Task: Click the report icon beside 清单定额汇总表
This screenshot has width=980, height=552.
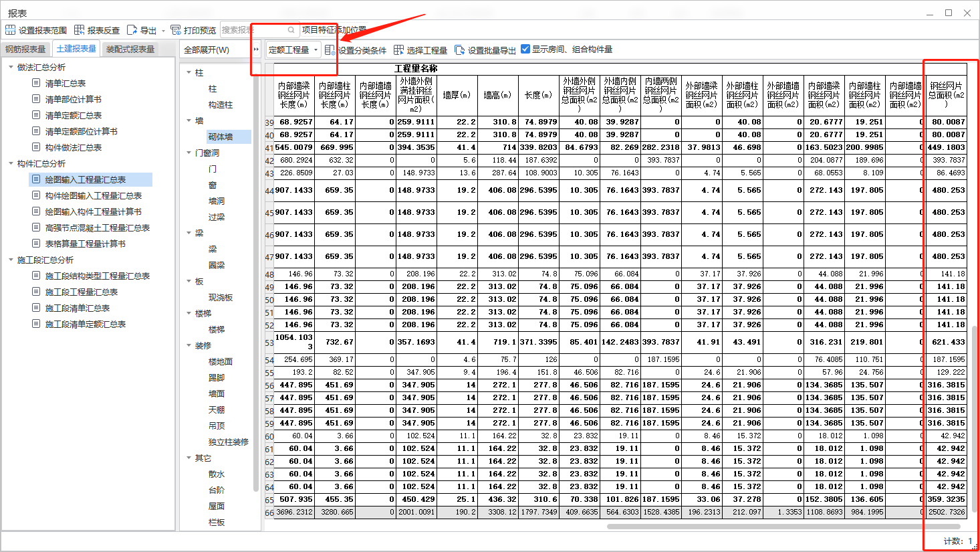Action: [36, 115]
